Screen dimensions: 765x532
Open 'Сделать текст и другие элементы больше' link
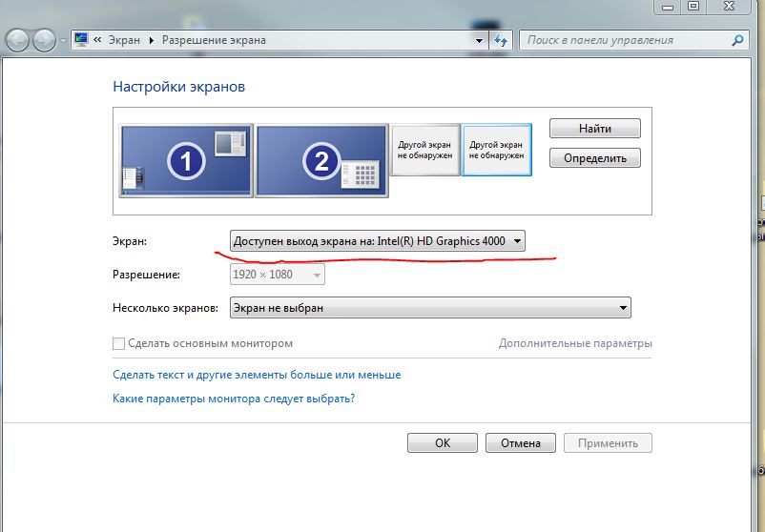click(x=257, y=375)
